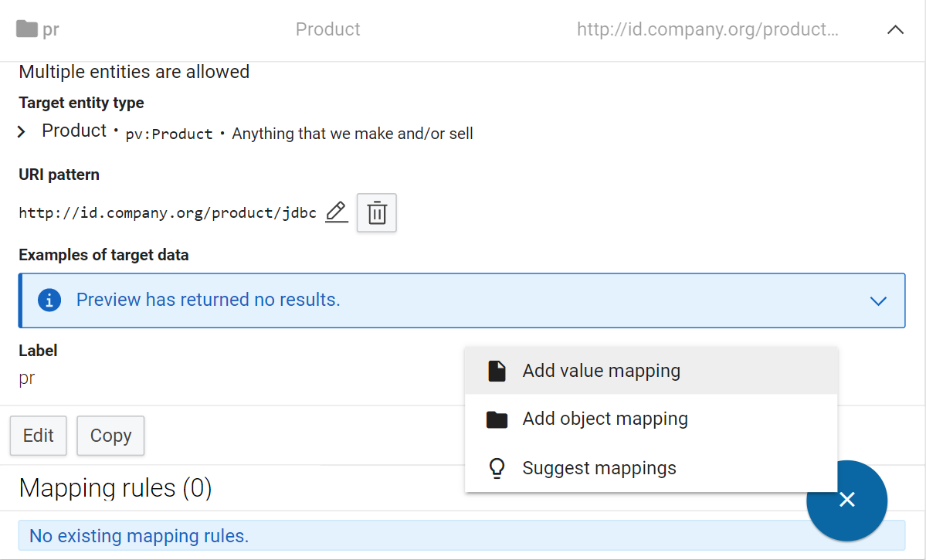Delete the URI pattern with trash icon
Viewport: 926px width, 560px height.
[x=377, y=212]
